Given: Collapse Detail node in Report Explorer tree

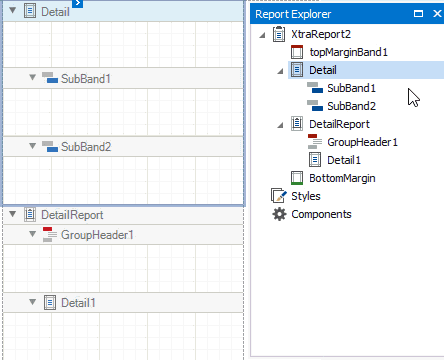Looking at the screenshot, I should tap(281, 71).
